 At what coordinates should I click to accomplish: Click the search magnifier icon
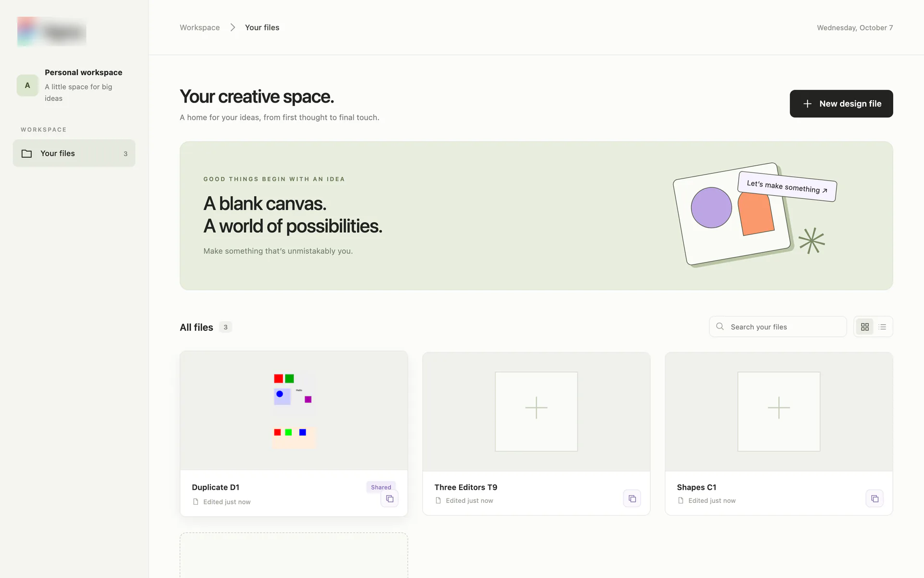(x=720, y=327)
